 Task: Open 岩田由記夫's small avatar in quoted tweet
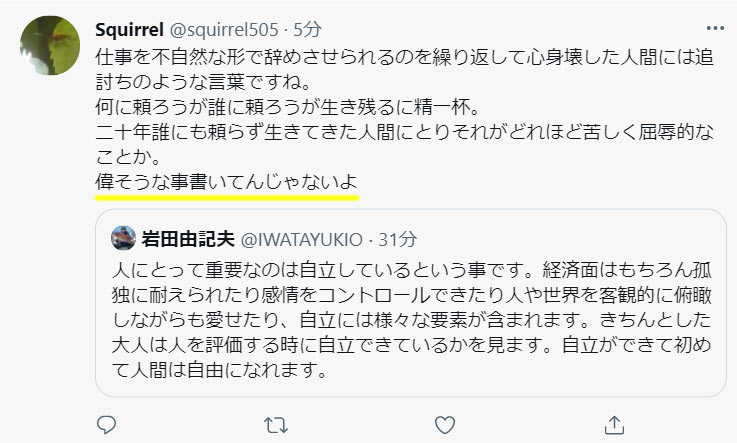coord(124,238)
